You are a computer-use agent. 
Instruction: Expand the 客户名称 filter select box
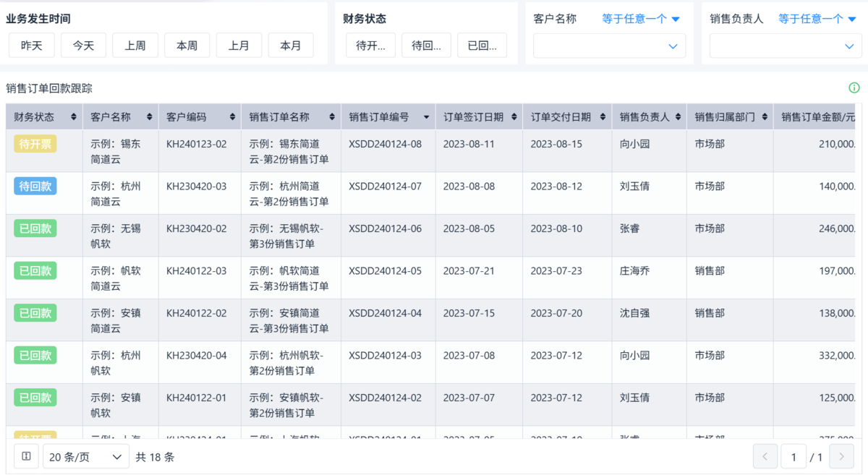point(610,46)
